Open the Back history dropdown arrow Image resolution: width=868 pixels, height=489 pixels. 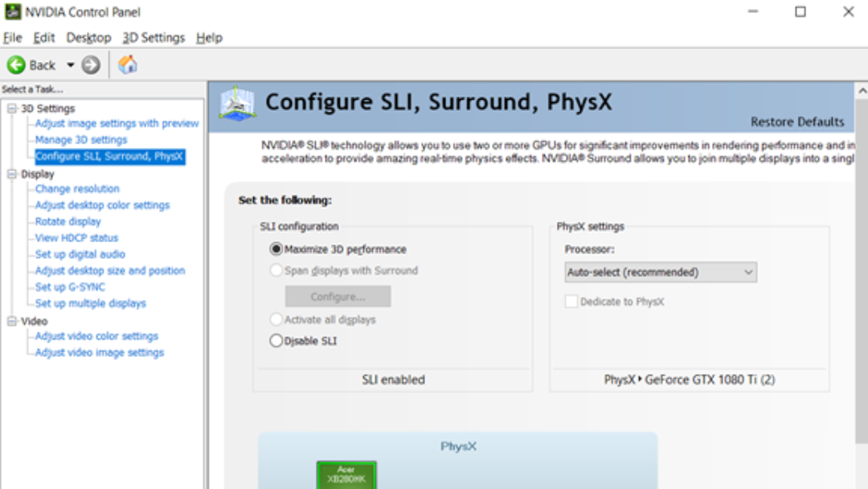pos(70,65)
